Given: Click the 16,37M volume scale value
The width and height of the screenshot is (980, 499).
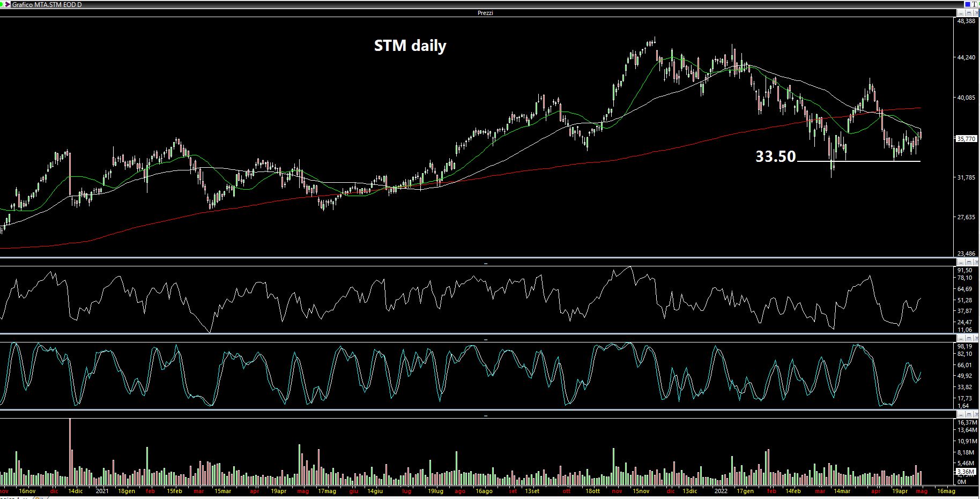Looking at the screenshot, I should [967, 422].
